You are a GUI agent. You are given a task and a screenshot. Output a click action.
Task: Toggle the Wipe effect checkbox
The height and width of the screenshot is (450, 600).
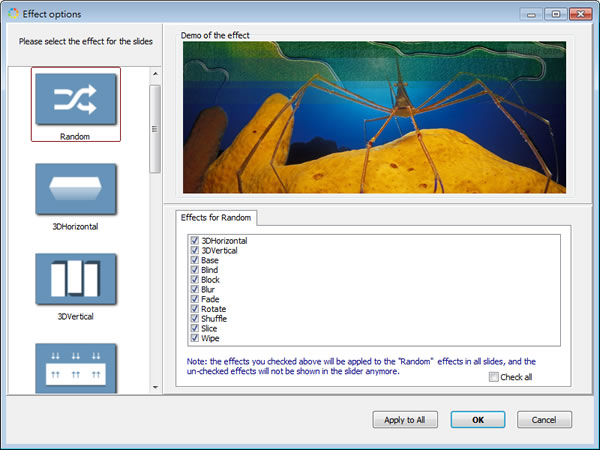click(x=194, y=338)
